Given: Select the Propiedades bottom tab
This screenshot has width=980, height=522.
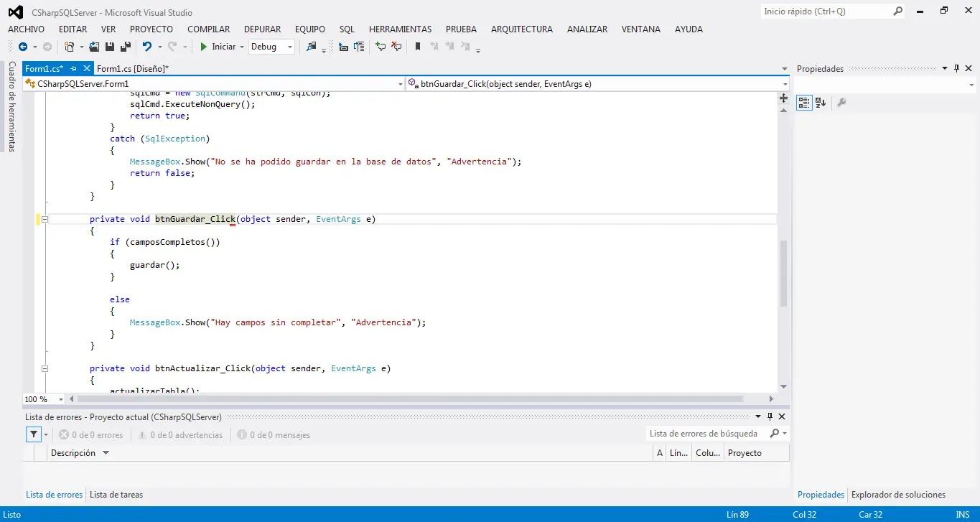Looking at the screenshot, I should click(x=821, y=495).
